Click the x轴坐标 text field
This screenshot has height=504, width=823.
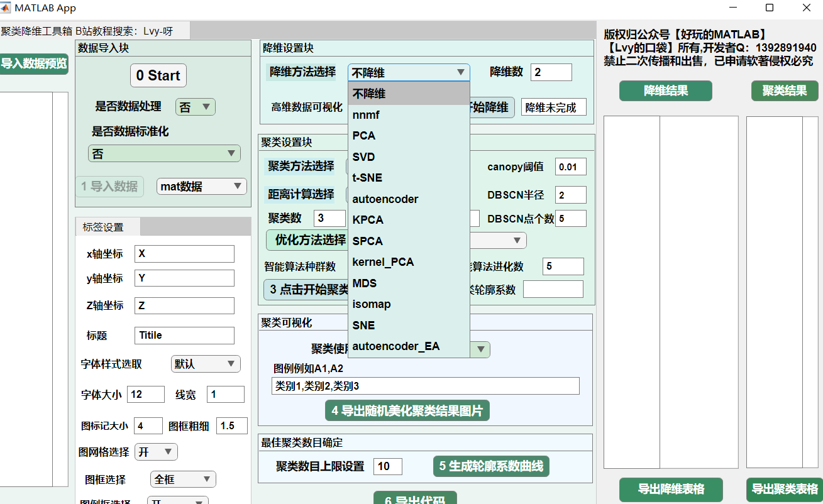[184, 254]
